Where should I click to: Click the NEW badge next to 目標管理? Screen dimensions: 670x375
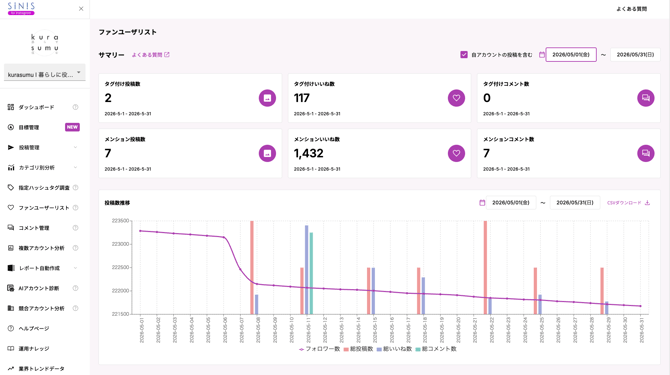coord(72,127)
